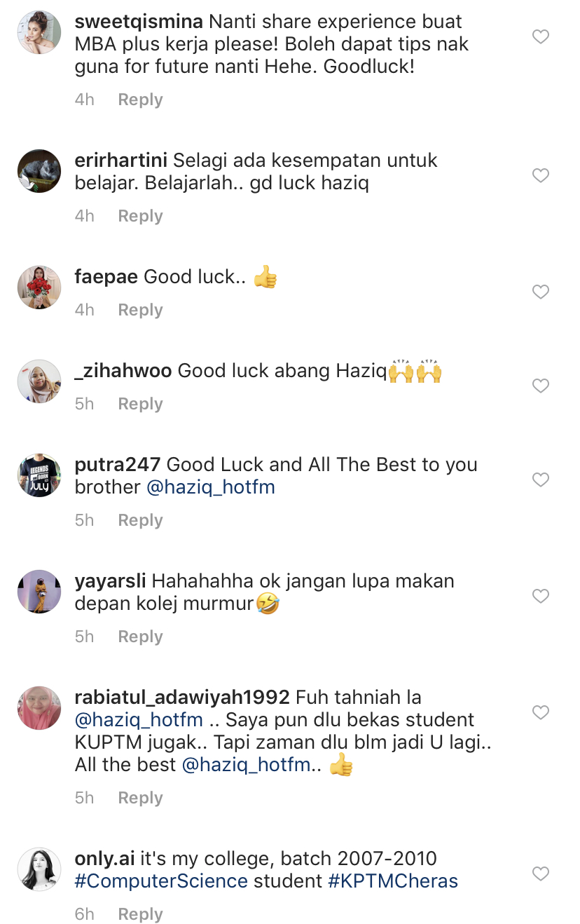This screenshot has height=924, width=580.
Task: Open the username rabiatul_adawiyah1992
Action: pyautogui.click(x=182, y=698)
